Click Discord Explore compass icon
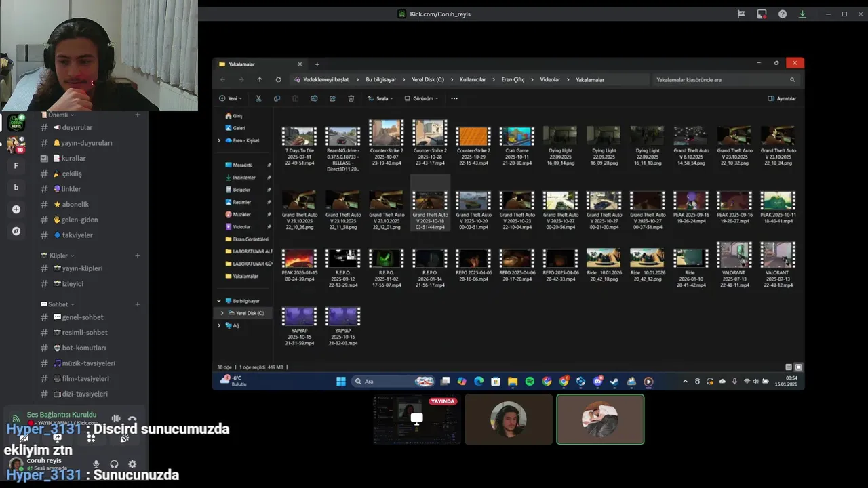 point(16,231)
